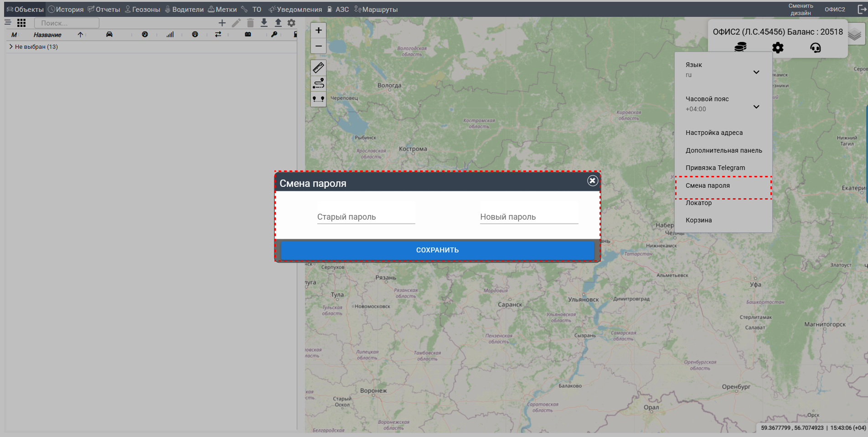Open the balance coins icon
Viewport: 868px width, 437px height.
(x=740, y=47)
